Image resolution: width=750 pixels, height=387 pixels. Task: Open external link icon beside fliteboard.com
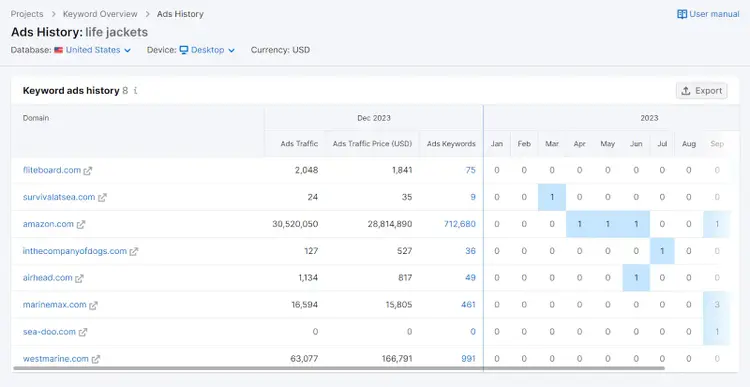click(x=88, y=171)
